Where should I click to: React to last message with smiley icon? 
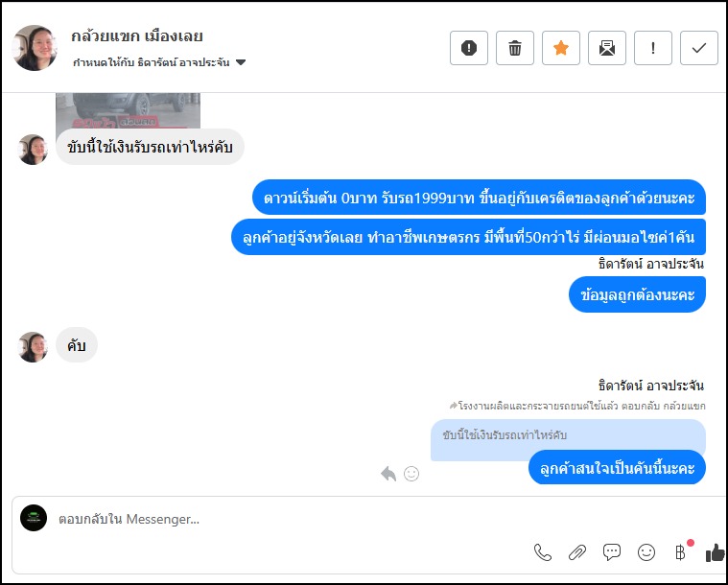click(x=411, y=474)
